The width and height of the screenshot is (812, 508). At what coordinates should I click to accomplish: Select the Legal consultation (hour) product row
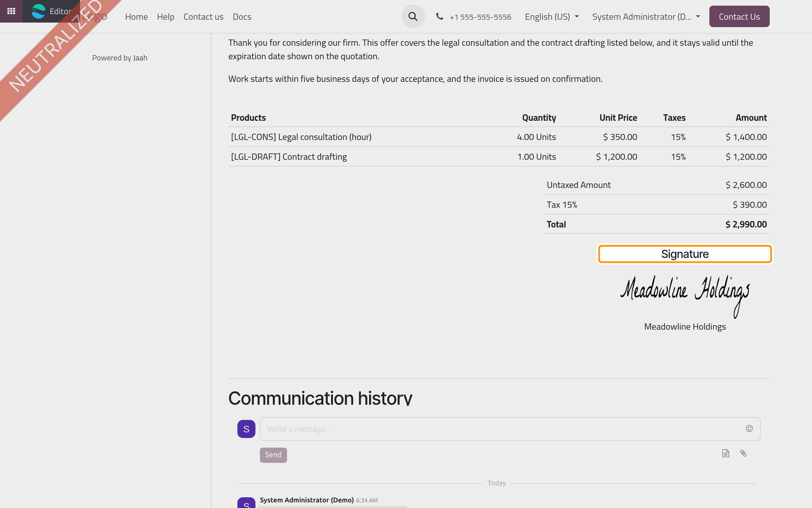pos(499,137)
